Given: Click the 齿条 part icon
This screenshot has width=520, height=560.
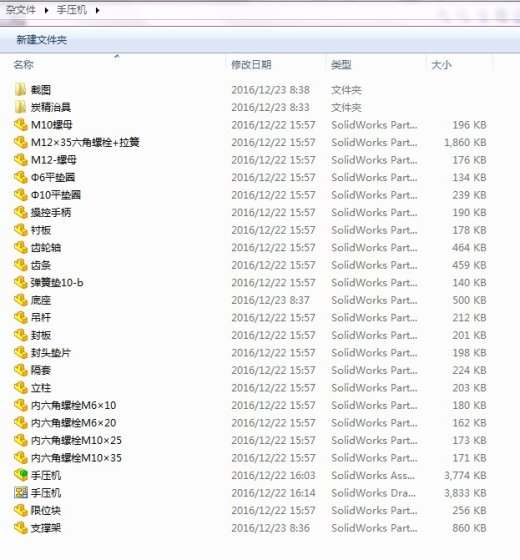Looking at the screenshot, I should 21,265.
